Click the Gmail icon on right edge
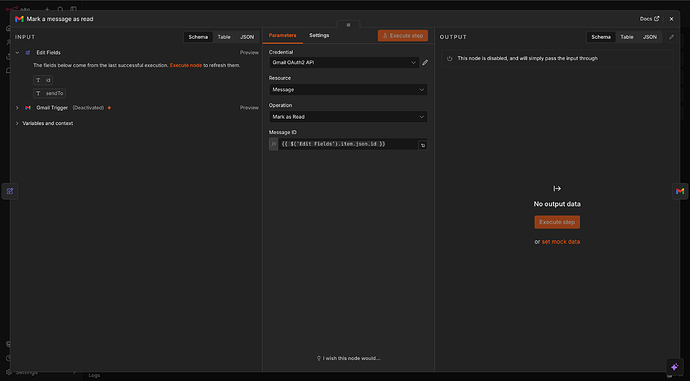690x381 pixels. click(680, 191)
